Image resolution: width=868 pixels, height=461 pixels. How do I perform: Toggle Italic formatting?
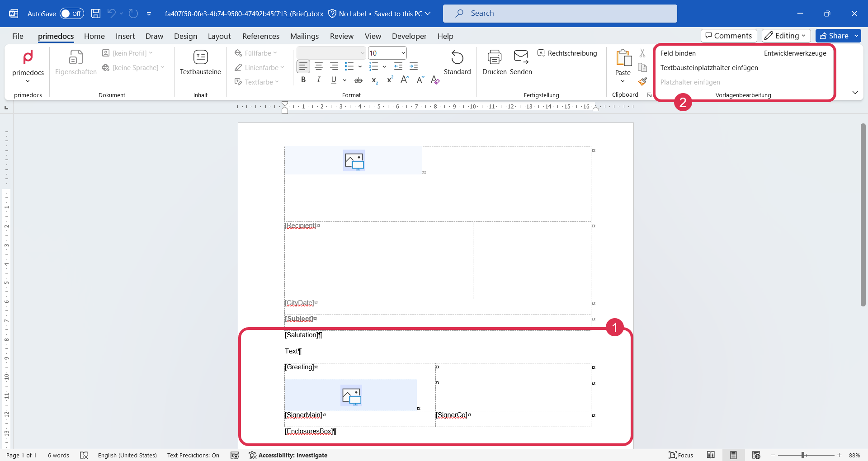(x=319, y=80)
